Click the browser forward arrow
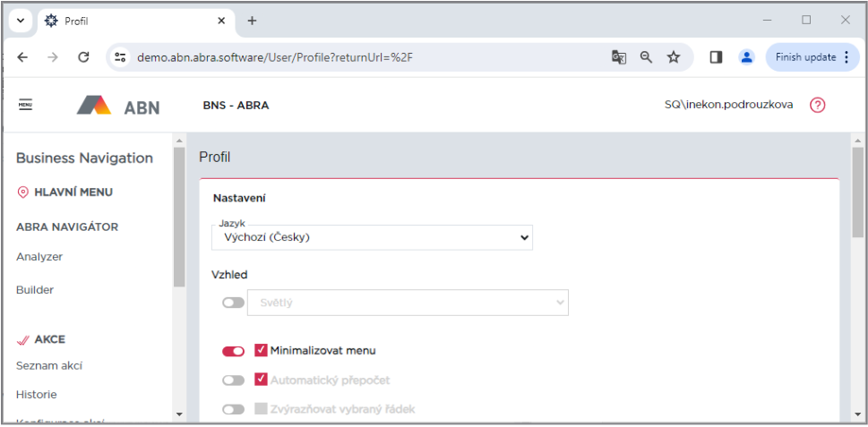 (53, 57)
